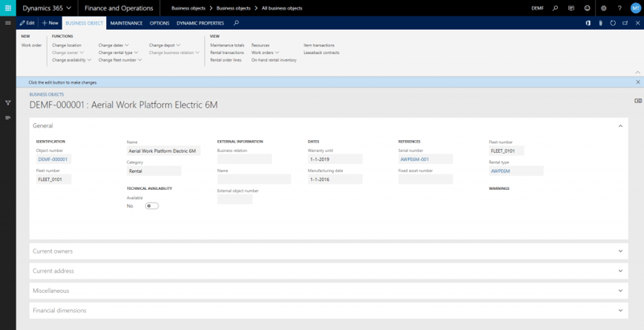Click the attachments paperclip icon

pyautogui.click(x=601, y=23)
